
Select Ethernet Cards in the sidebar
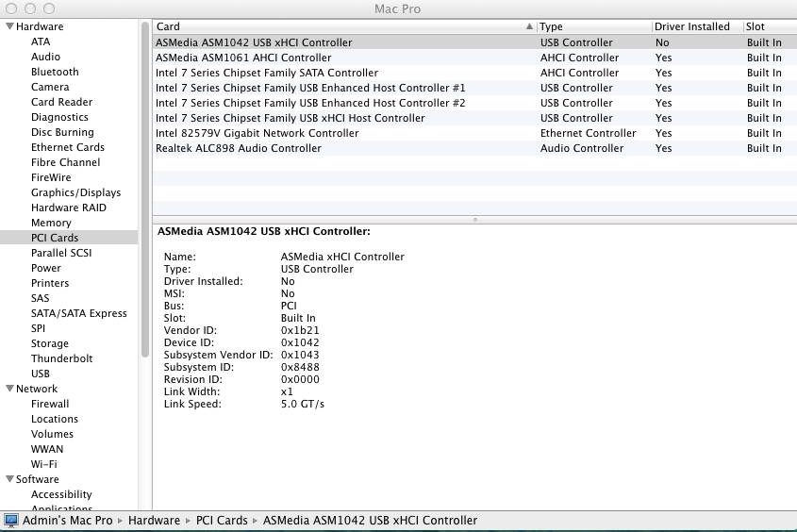coord(68,147)
